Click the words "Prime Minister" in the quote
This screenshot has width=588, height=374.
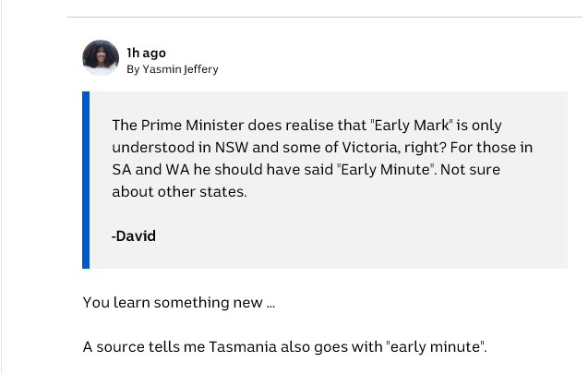click(x=188, y=125)
